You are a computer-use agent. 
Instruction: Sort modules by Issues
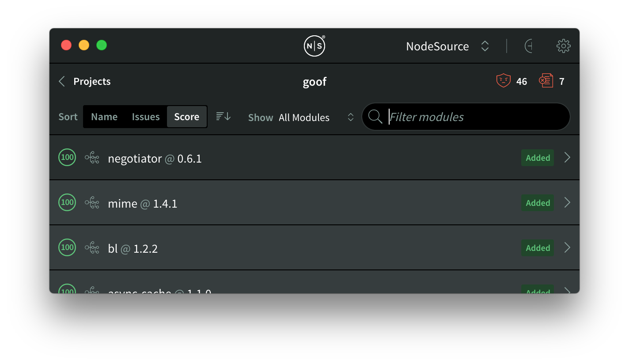coord(146,117)
